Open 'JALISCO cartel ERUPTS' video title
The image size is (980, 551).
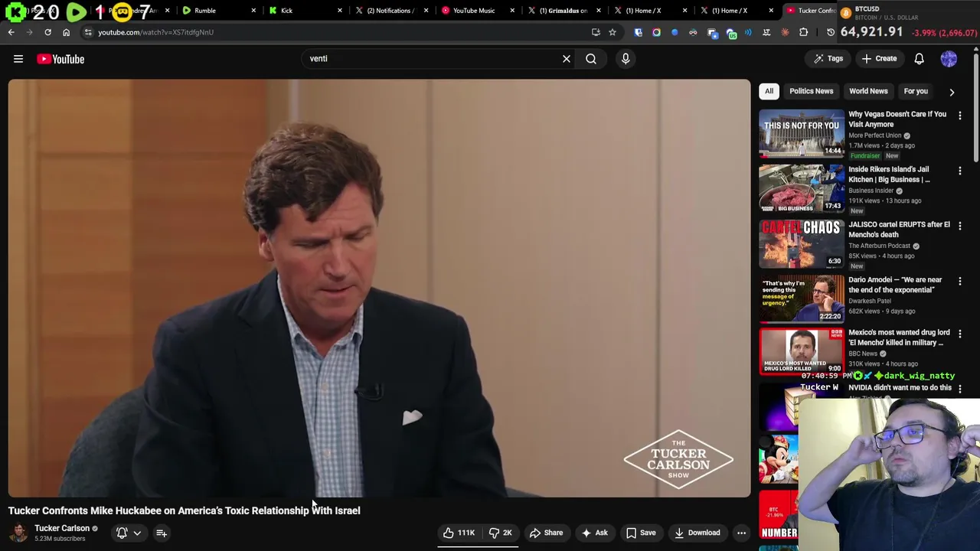899,230
